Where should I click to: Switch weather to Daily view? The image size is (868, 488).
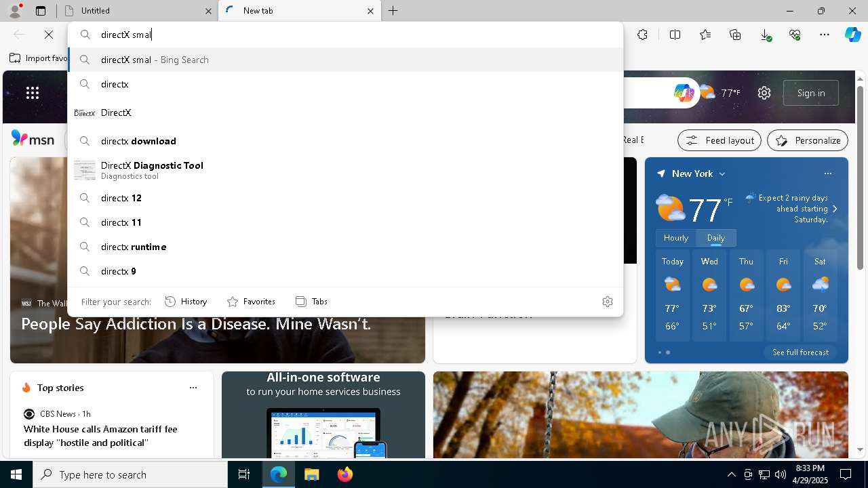[x=716, y=238]
